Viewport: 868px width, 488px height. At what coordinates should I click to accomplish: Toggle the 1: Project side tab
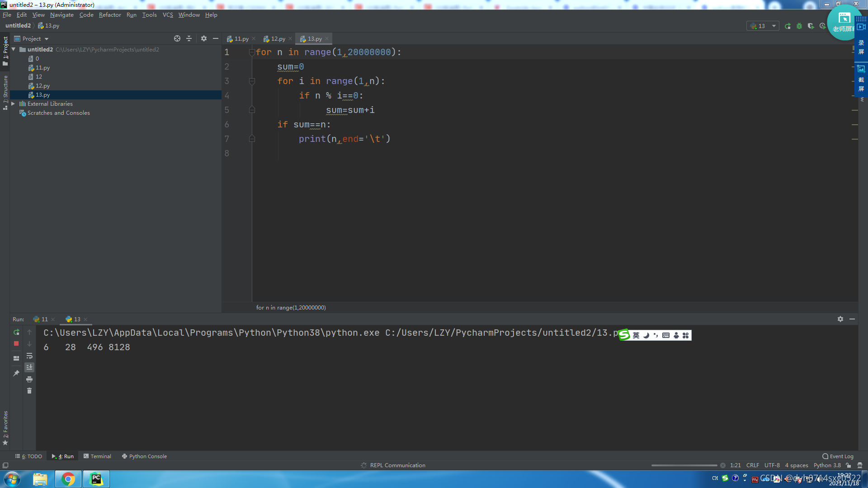(5, 51)
